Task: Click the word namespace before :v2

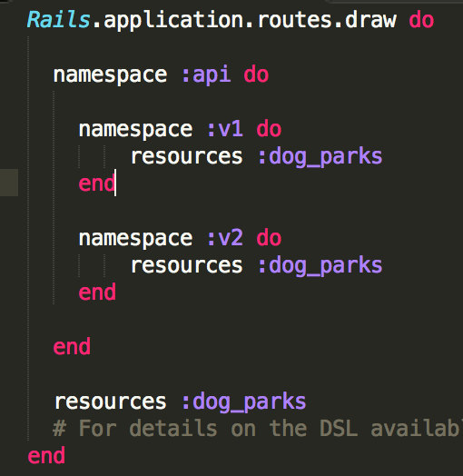Action: [x=135, y=239]
